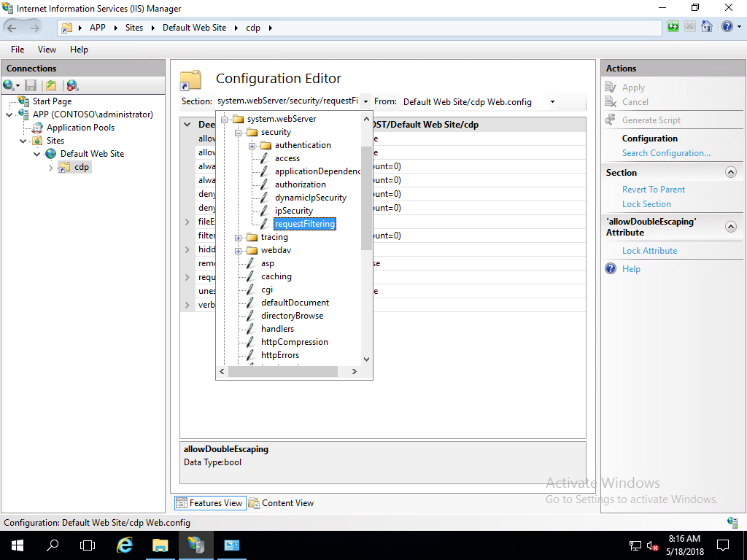Image resolution: width=747 pixels, height=560 pixels.
Task: Open Help via the blue question-mark toolbar icon
Action: [725, 27]
